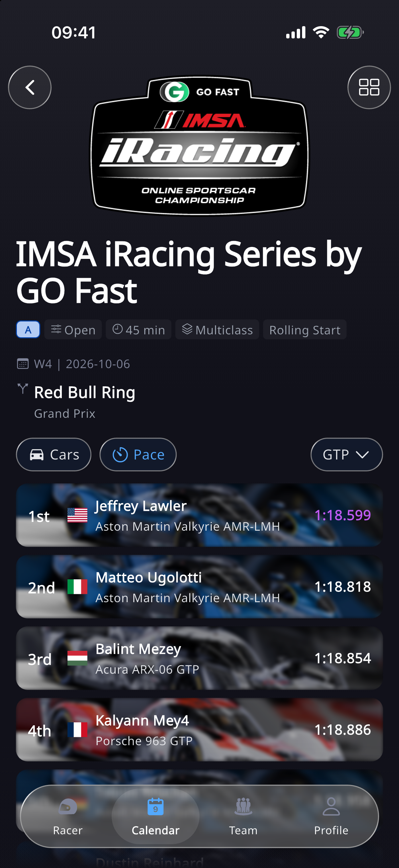Tap the 45 min duration tag
The image size is (399, 868).
(x=138, y=329)
